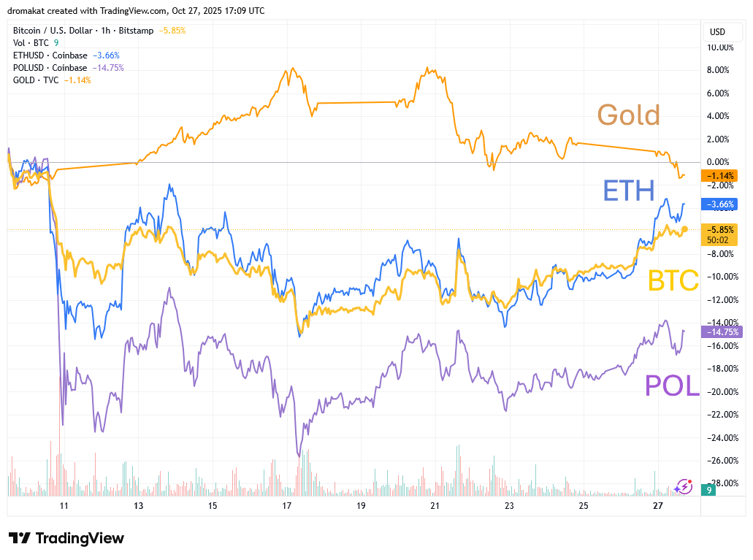Image resolution: width=753 pixels, height=560 pixels.
Task: Click the POL text annotation on chart
Action: (x=672, y=386)
